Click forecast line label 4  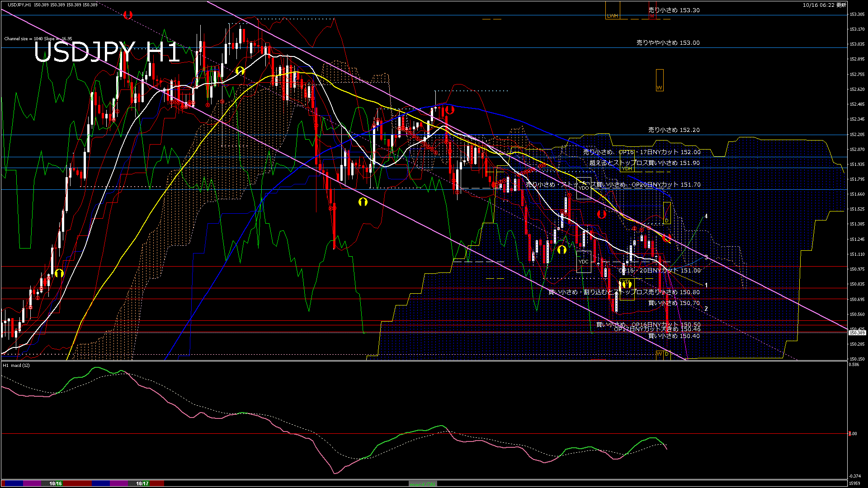[x=706, y=216]
